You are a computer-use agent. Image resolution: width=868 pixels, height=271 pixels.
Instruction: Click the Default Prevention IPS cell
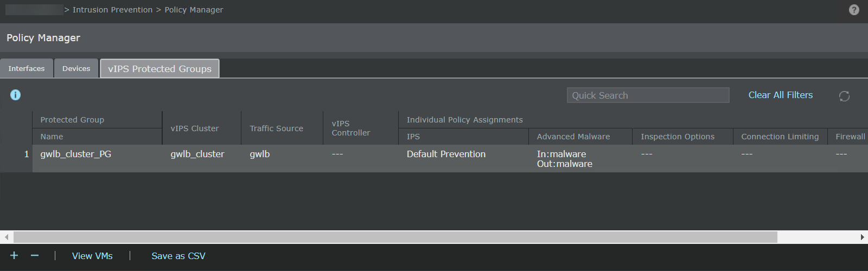[463, 158]
